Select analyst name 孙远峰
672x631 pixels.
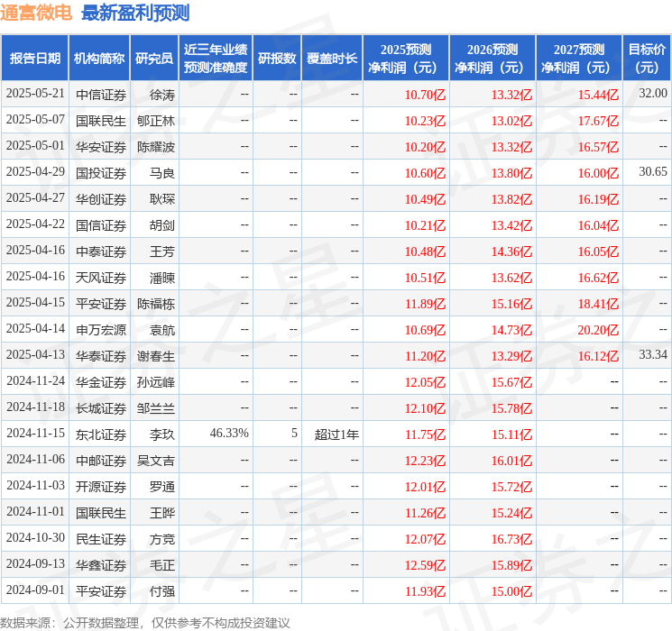156,382
